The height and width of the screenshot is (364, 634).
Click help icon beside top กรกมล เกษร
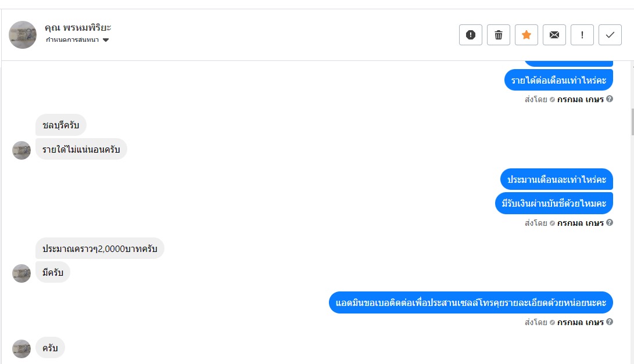click(610, 99)
